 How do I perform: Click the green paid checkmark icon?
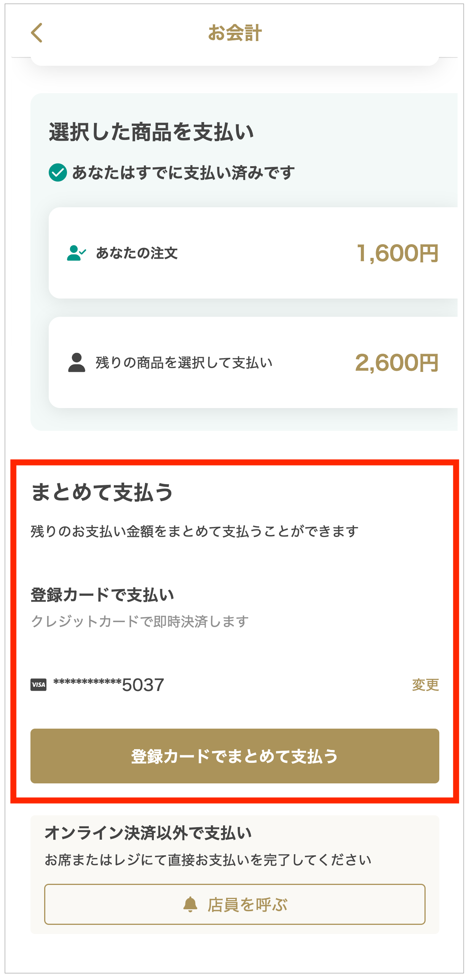(58, 173)
